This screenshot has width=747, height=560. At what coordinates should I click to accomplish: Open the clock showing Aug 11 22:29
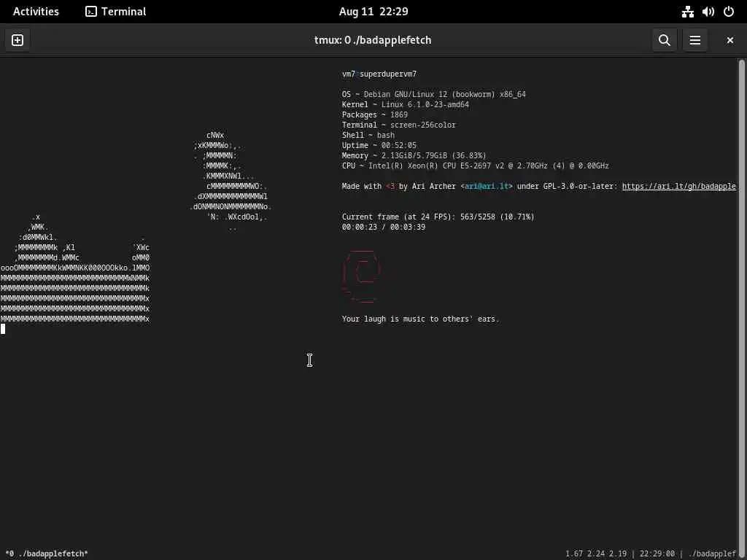click(373, 12)
